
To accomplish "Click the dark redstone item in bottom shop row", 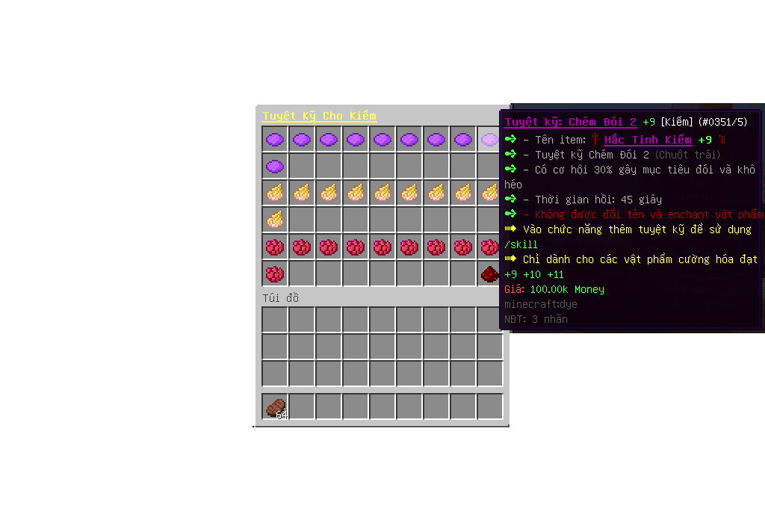I will click(489, 273).
